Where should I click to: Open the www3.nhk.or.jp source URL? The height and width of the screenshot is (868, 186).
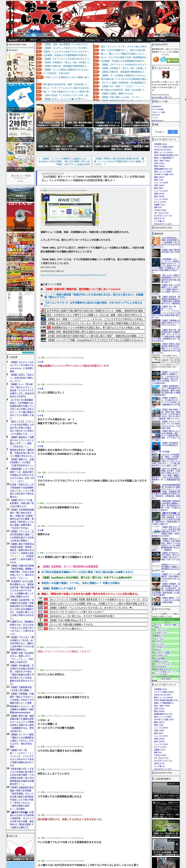tap(73, 275)
